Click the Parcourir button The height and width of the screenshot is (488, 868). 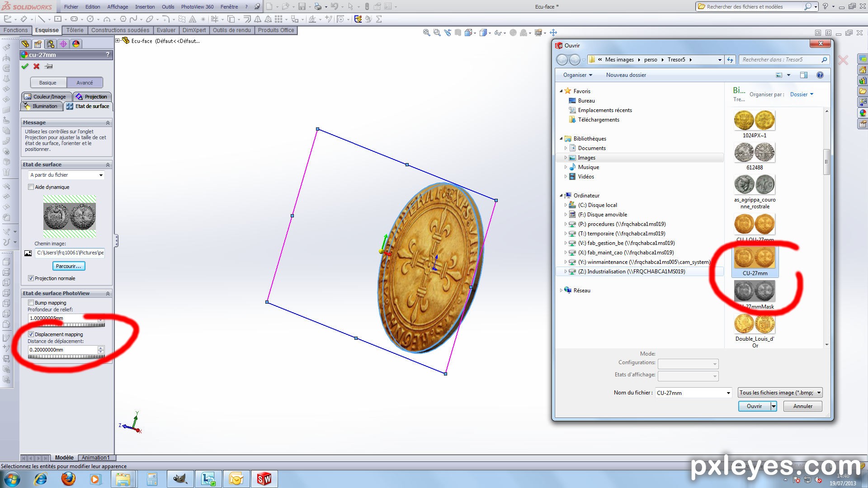tap(69, 266)
